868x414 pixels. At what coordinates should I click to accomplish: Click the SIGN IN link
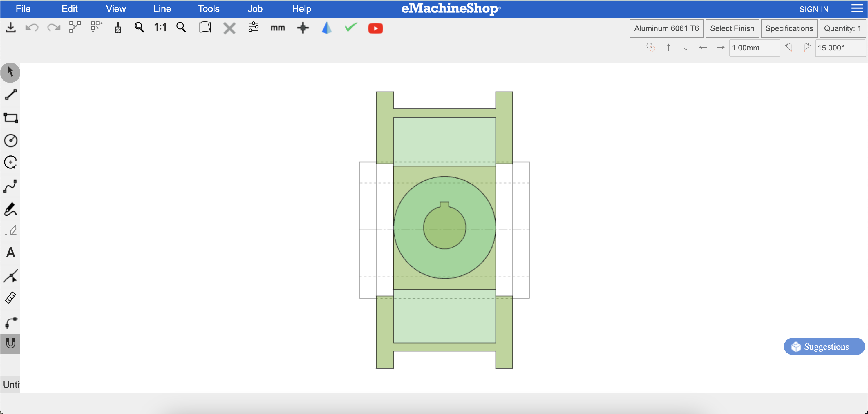click(814, 9)
